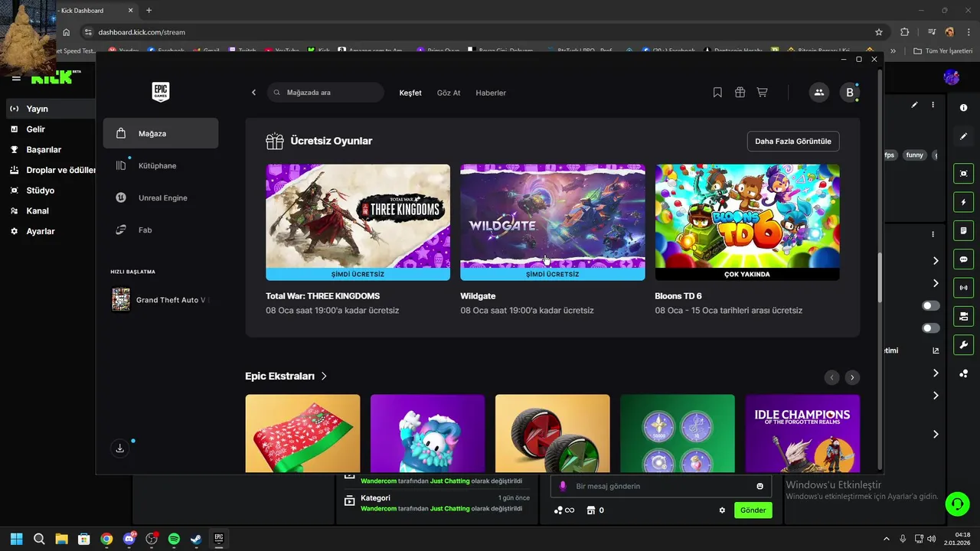This screenshot has width=980, height=551.
Task: Toggle the lower switch in Kick panel
Action: (x=931, y=328)
